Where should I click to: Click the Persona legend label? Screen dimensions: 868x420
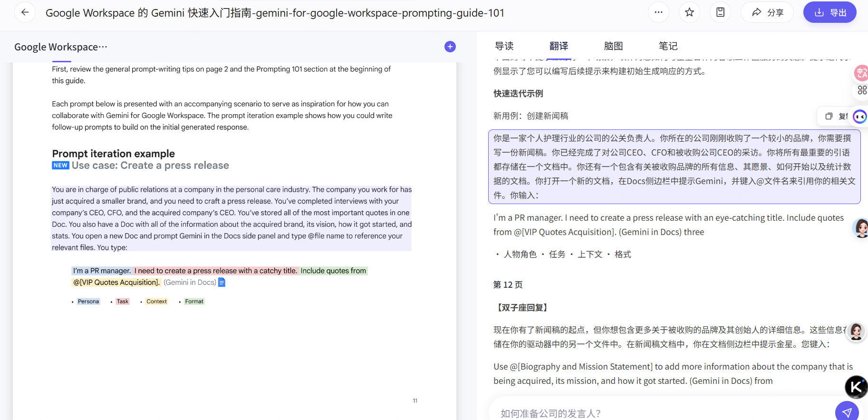point(88,302)
